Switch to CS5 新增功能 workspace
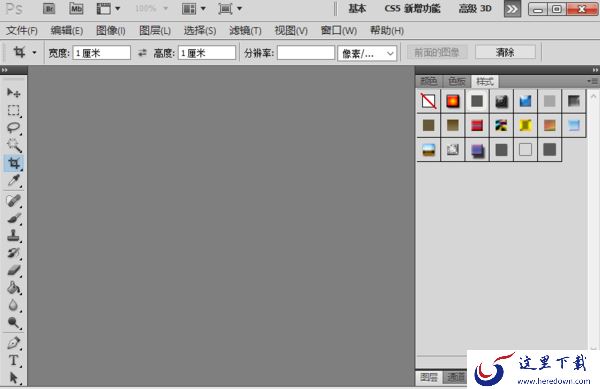 click(x=412, y=9)
